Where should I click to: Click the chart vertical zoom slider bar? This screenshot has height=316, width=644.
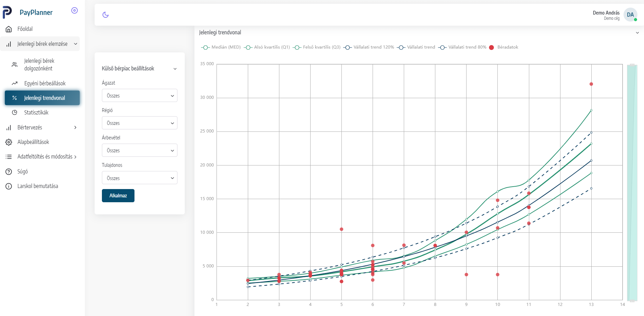(632, 182)
